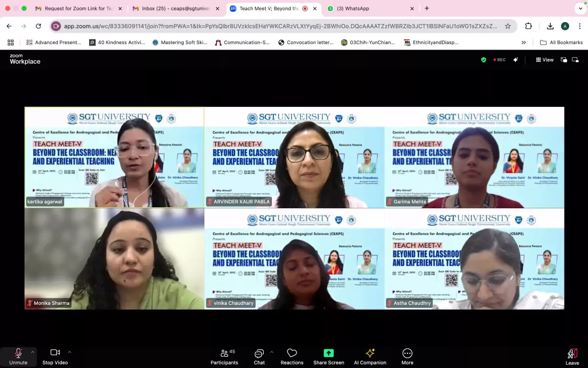The image size is (588, 368).
Task: Open the Chat panel
Action: coord(259,356)
